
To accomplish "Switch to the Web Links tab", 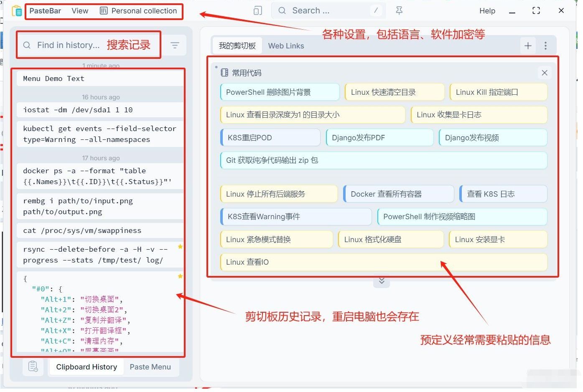I will coord(286,46).
